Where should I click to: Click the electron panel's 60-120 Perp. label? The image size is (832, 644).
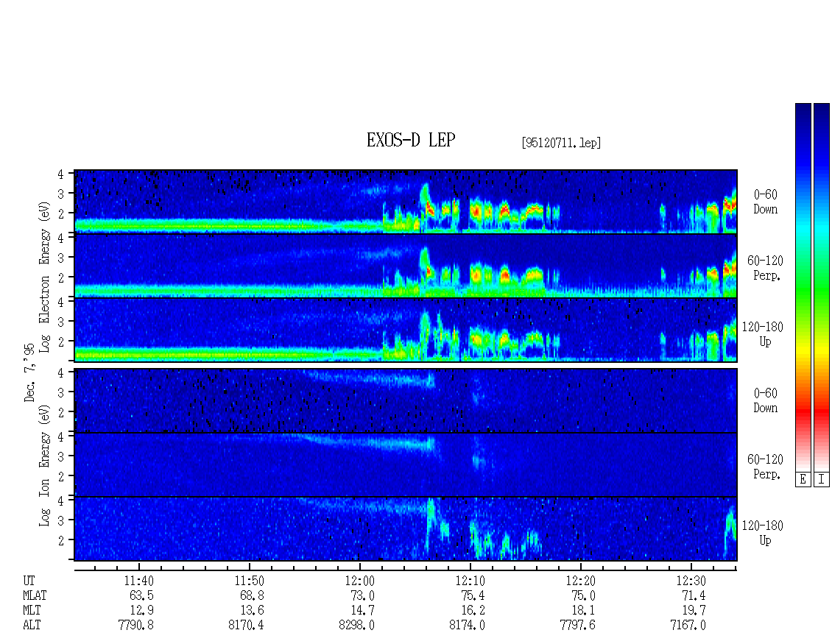pos(766,269)
